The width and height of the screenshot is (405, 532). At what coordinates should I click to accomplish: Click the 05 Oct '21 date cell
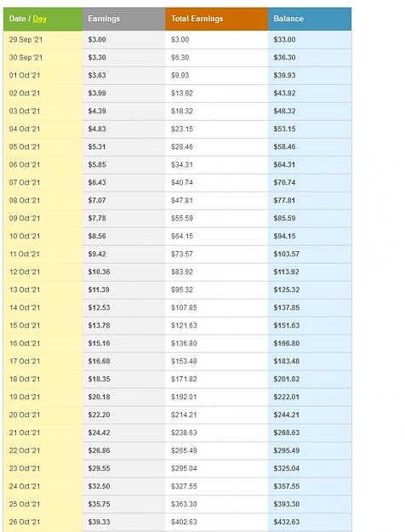coord(43,147)
